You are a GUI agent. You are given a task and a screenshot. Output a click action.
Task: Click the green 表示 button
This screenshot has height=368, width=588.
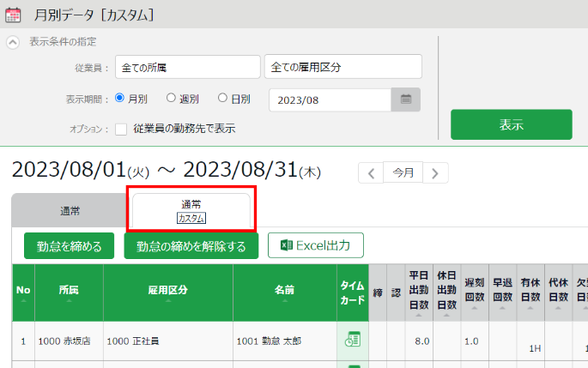point(511,124)
